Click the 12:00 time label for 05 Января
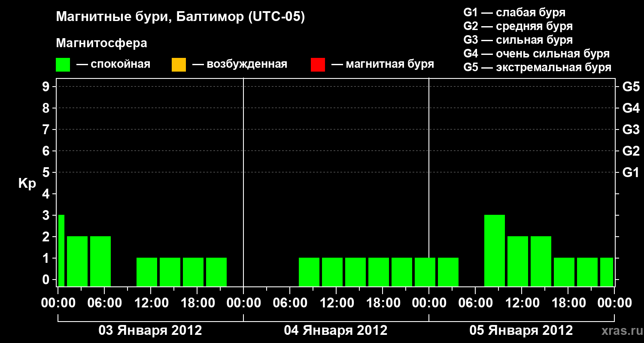Image resolution: width=644 pixels, height=343 pixels. 522,303
